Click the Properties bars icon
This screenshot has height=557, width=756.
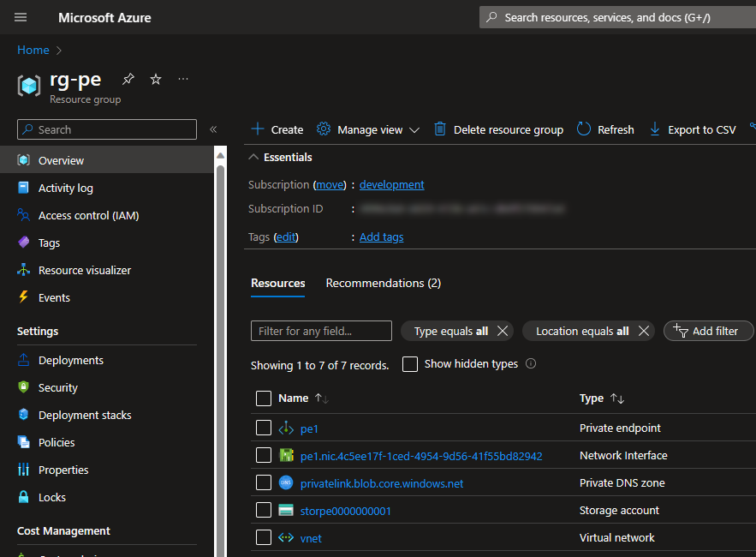(x=23, y=470)
